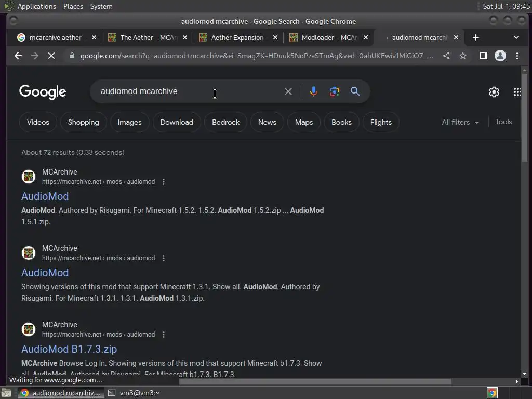Go back with the browser back arrow
This screenshot has height=399, width=532.
(x=18, y=56)
